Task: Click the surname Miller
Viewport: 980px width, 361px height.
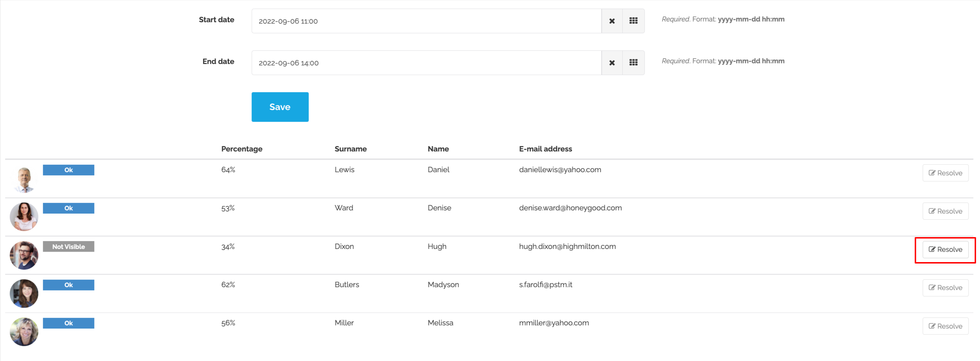Action: 344,323
